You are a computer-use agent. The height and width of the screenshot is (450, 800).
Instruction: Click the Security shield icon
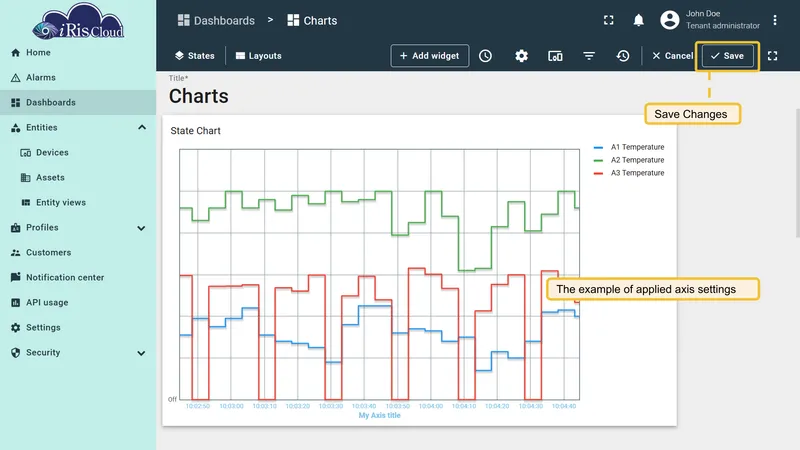pos(15,353)
